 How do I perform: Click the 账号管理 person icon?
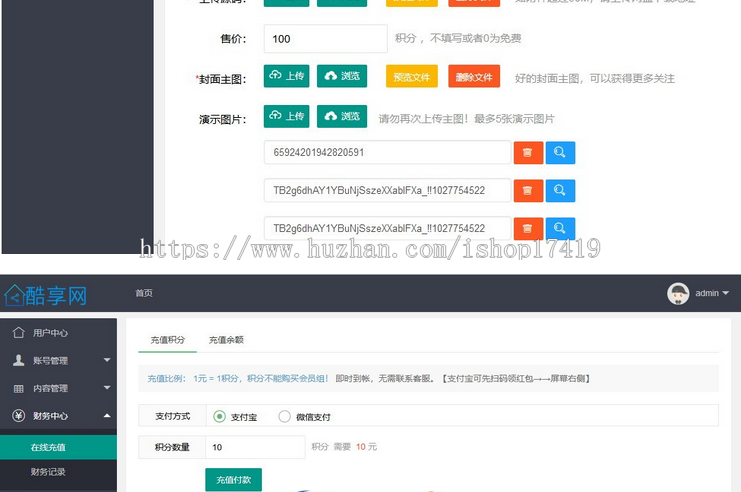point(18,360)
